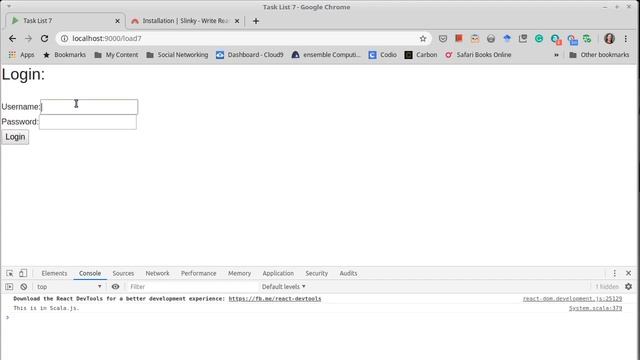Screen dimensions: 640x360
Task: Open the Safari Books Online bookmark
Action: tap(478, 55)
